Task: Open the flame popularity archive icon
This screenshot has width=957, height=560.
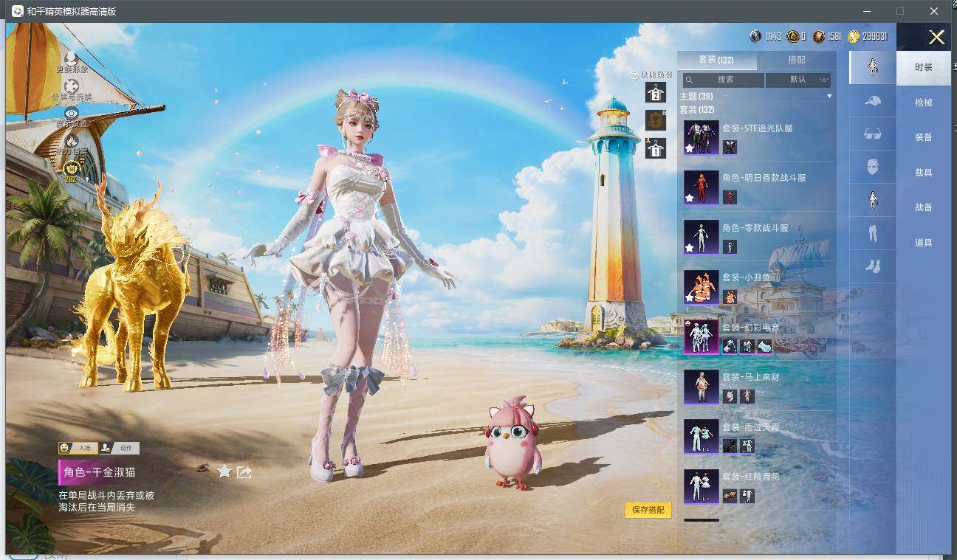Action: coord(72,140)
